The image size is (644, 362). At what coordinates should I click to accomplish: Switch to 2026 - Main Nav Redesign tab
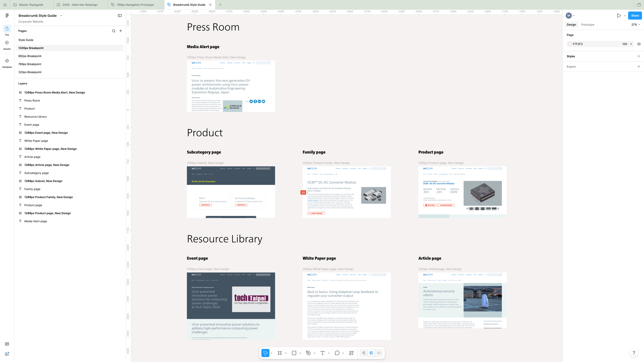click(81, 5)
